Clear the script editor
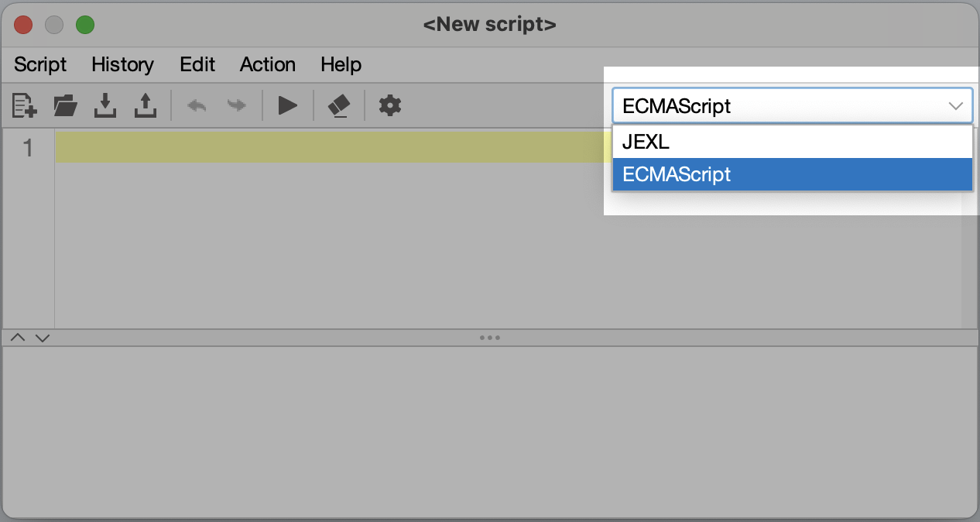Viewport: 980px width, 522px height. click(338, 105)
